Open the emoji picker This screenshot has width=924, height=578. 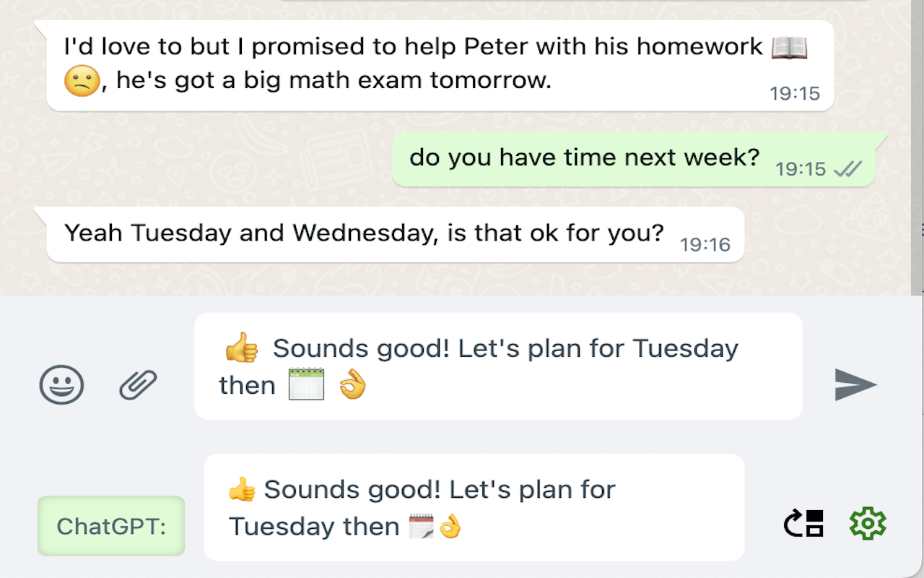(61, 384)
